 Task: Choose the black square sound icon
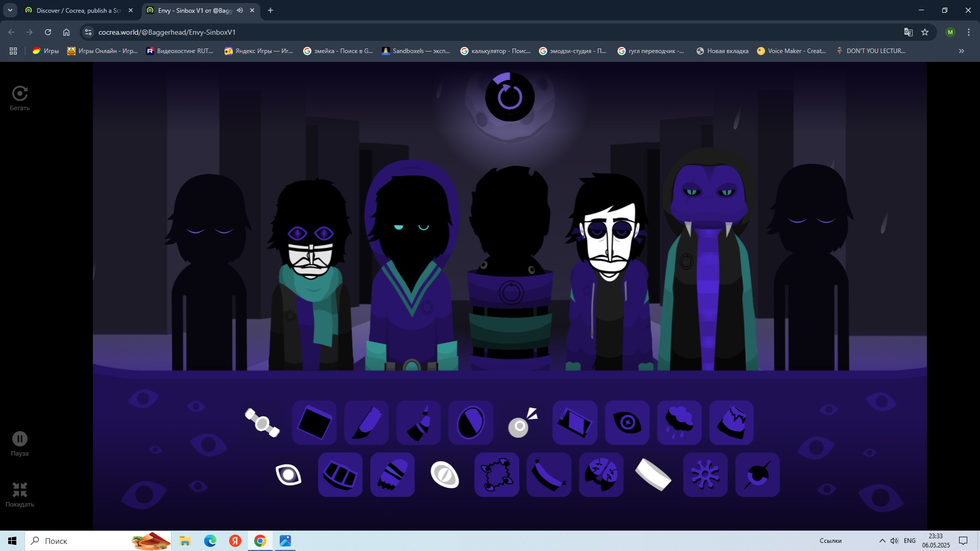tap(314, 422)
